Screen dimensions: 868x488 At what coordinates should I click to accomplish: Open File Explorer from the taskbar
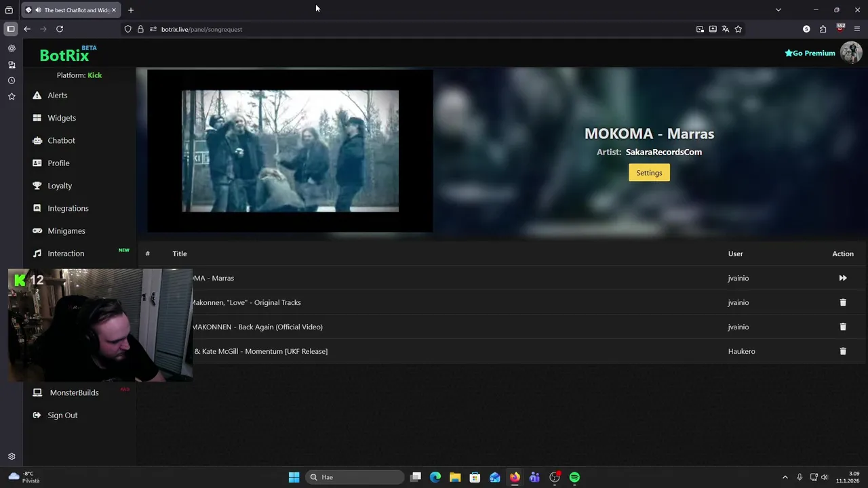pos(455,477)
